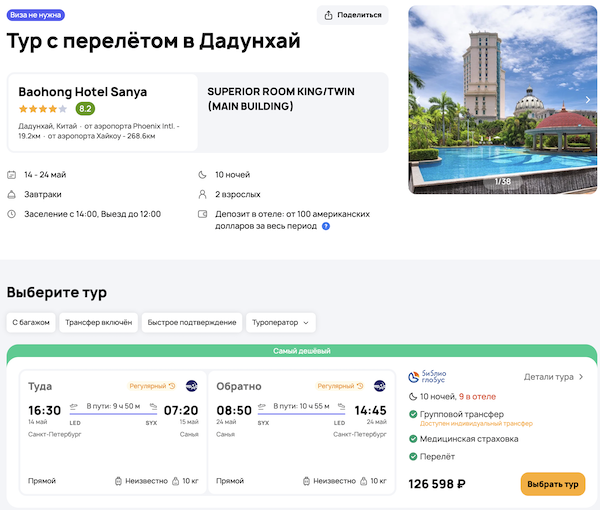Show next hotel photo with right arrow
The image size is (600, 510).
[x=587, y=100]
